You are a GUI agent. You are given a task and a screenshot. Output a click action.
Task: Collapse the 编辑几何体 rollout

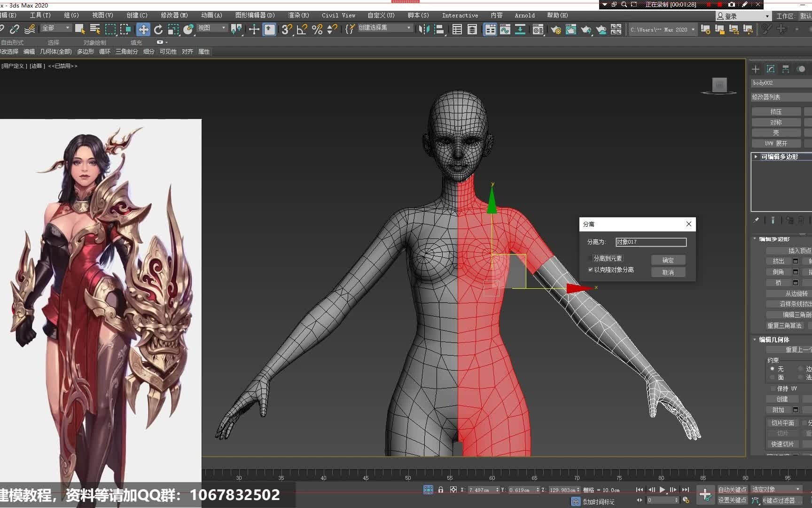pos(755,339)
